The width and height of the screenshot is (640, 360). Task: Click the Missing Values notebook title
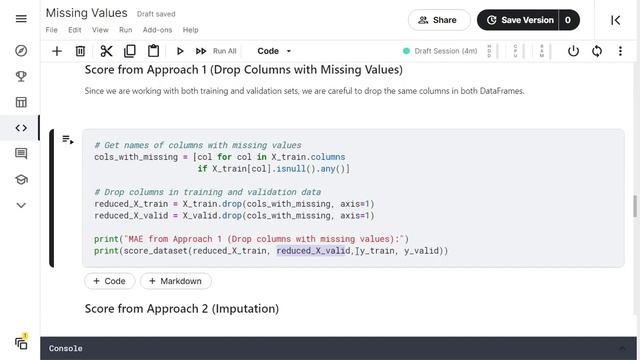[87, 13]
